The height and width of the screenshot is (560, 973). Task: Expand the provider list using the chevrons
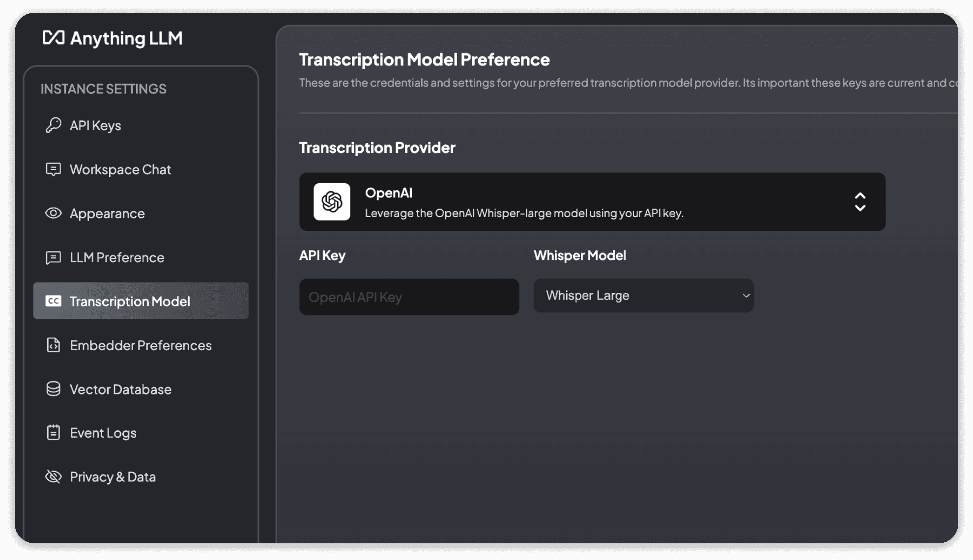tap(860, 202)
